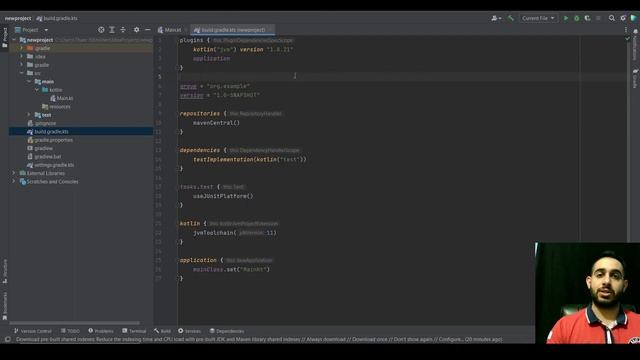Click the JetBrains Toolbox icon at top right

coord(634,18)
